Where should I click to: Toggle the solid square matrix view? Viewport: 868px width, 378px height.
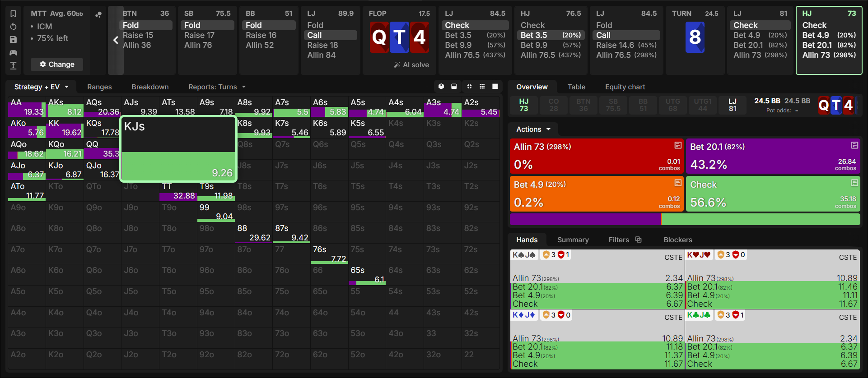pyautogui.click(x=495, y=87)
